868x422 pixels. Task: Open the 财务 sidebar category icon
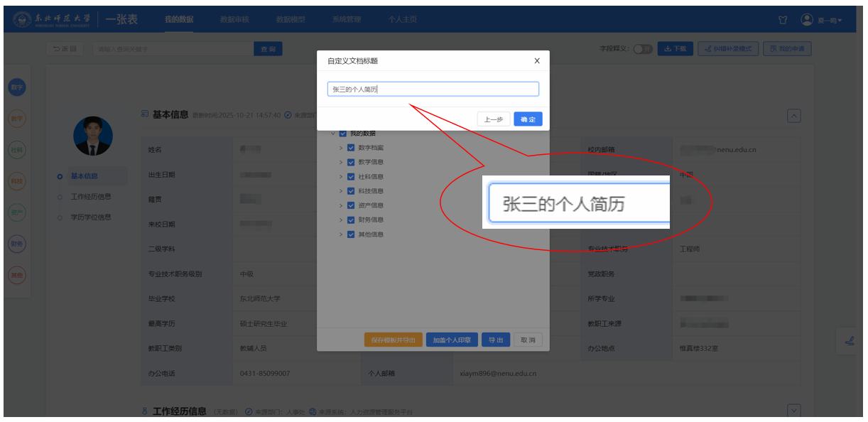pos(16,244)
